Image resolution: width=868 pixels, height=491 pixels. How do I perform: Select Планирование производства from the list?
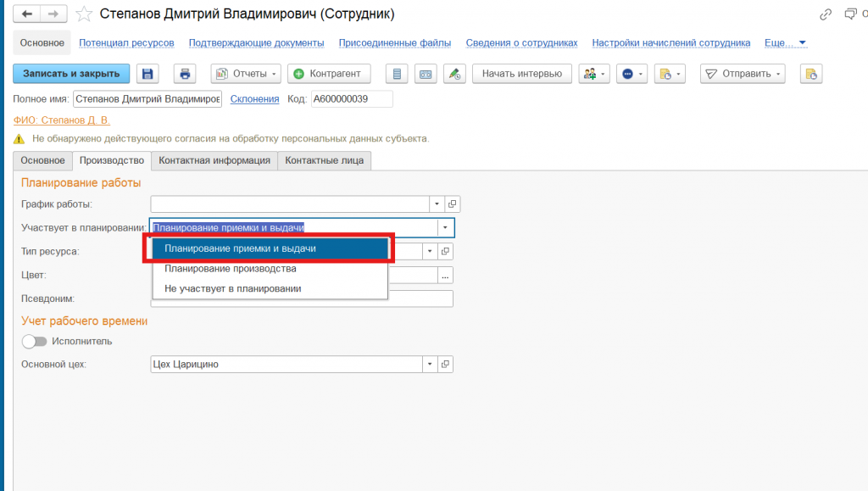pos(231,269)
